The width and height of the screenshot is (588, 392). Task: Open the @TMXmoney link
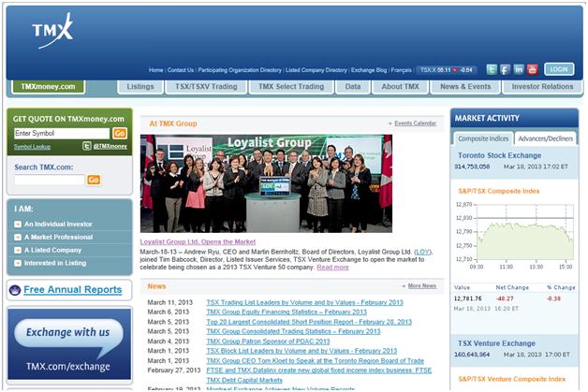point(110,146)
